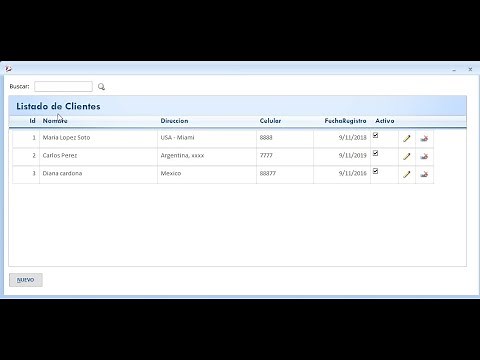Click the Id column header
Screen dimensions: 480x360
pos(32,121)
